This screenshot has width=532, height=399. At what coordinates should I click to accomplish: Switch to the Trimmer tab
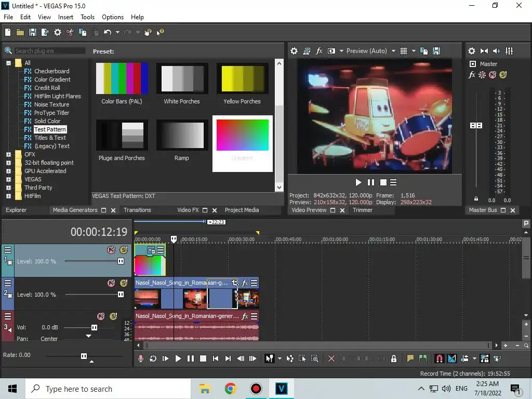362,210
